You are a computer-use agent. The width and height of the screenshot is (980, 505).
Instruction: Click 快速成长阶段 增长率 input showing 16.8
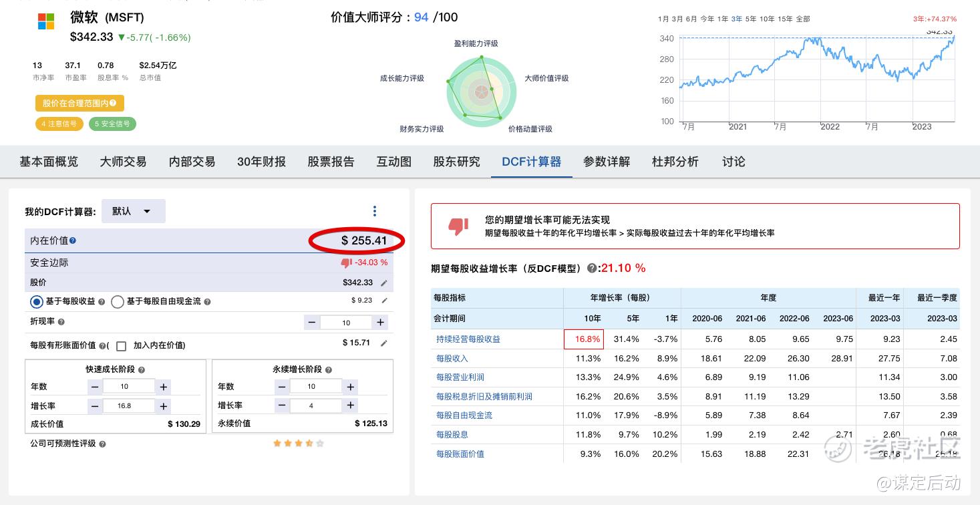[129, 406]
